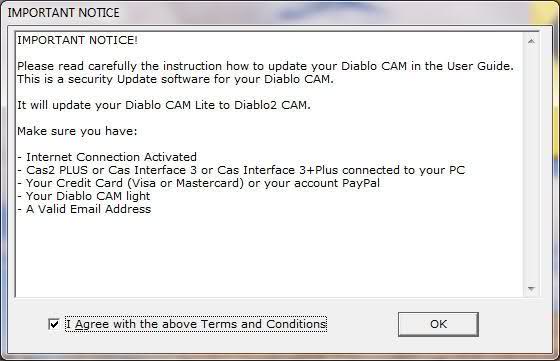Click the scrollbar down arrow
This screenshot has width=560, height=361.
pyautogui.click(x=531, y=288)
